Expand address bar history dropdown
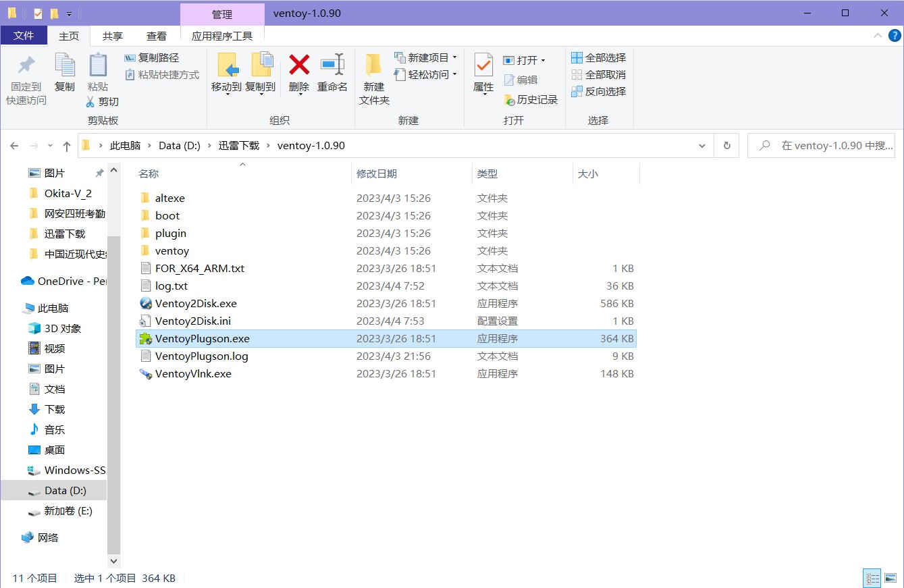The height and width of the screenshot is (588, 904). (703, 146)
